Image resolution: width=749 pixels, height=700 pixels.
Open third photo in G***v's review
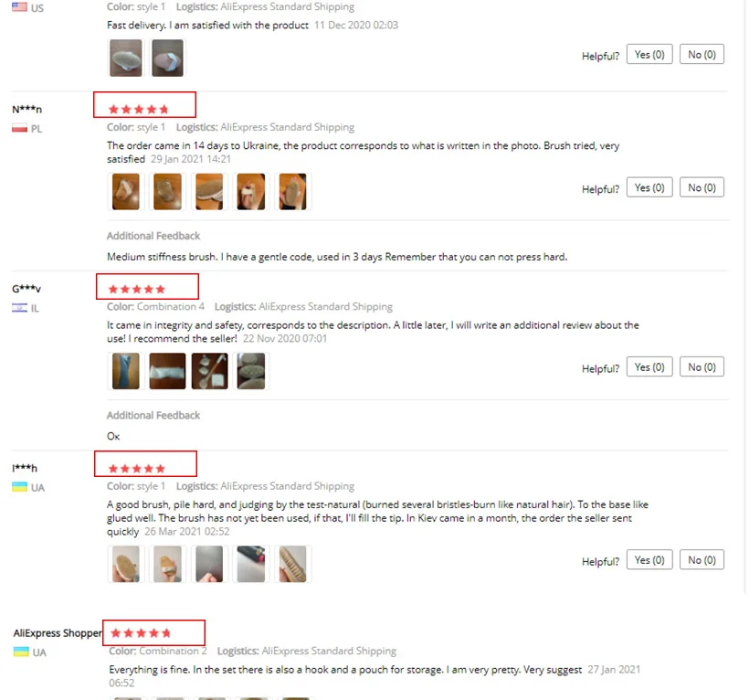(209, 371)
